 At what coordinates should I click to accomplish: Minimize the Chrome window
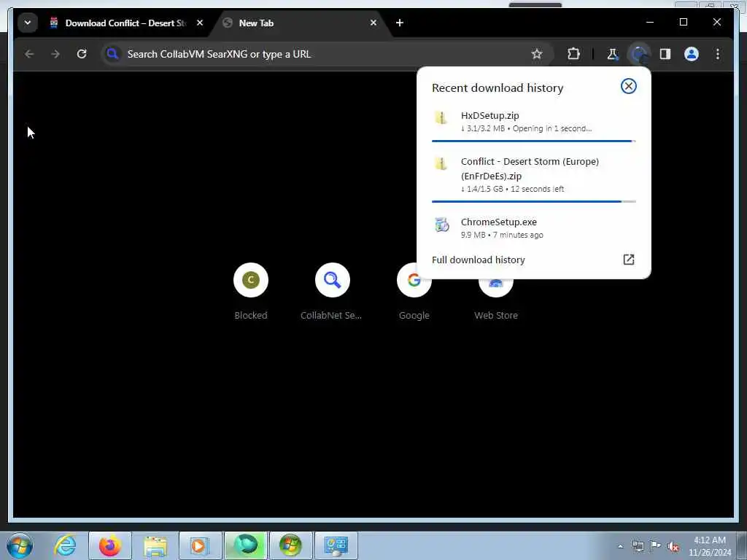point(650,23)
